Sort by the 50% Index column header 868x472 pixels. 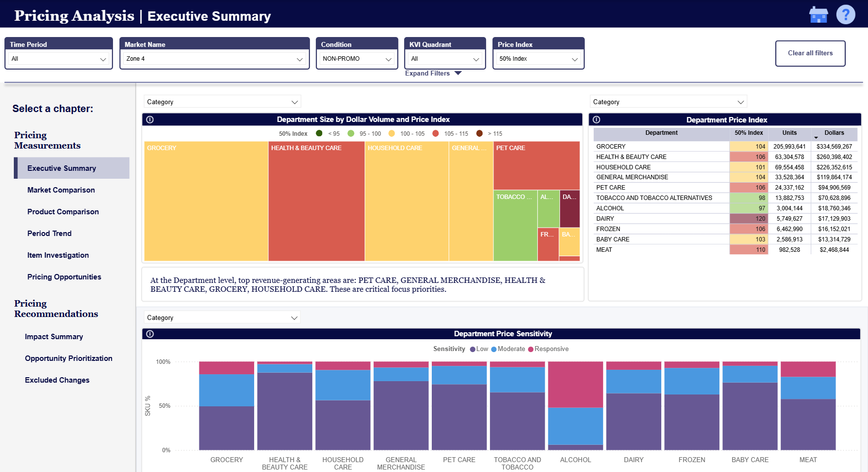coord(749,133)
